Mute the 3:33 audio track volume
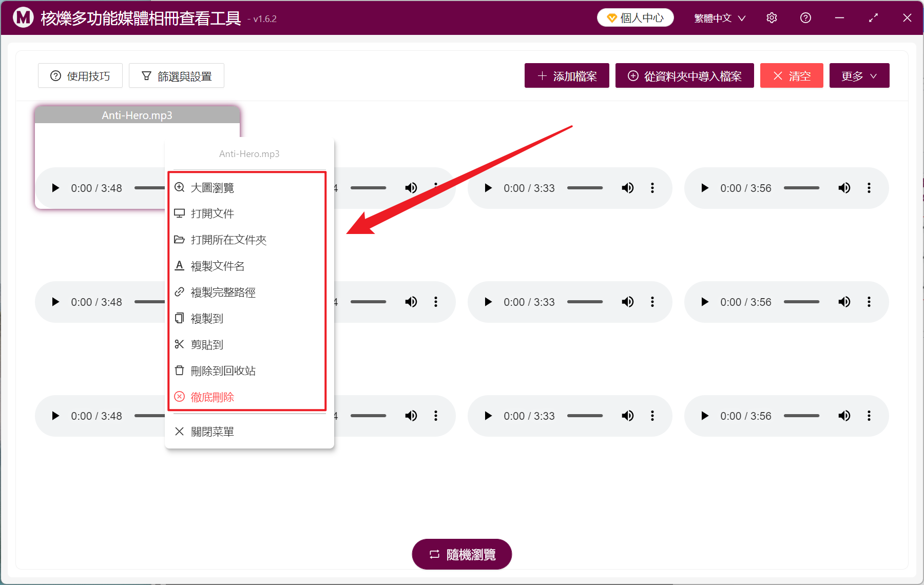The width and height of the screenshot is (924, 585). [x=627, y=188]
